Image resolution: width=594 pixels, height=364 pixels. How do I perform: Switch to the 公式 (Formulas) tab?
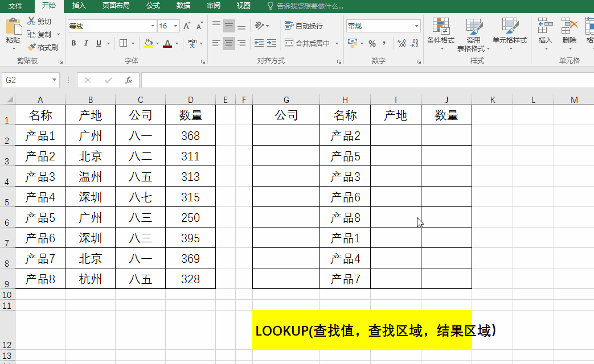(153, 6)
